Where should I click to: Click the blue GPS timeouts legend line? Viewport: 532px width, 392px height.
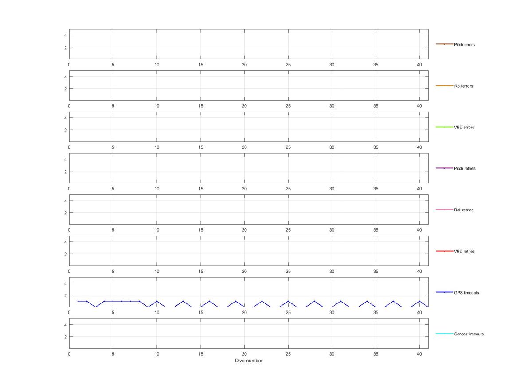coord(444,292)
